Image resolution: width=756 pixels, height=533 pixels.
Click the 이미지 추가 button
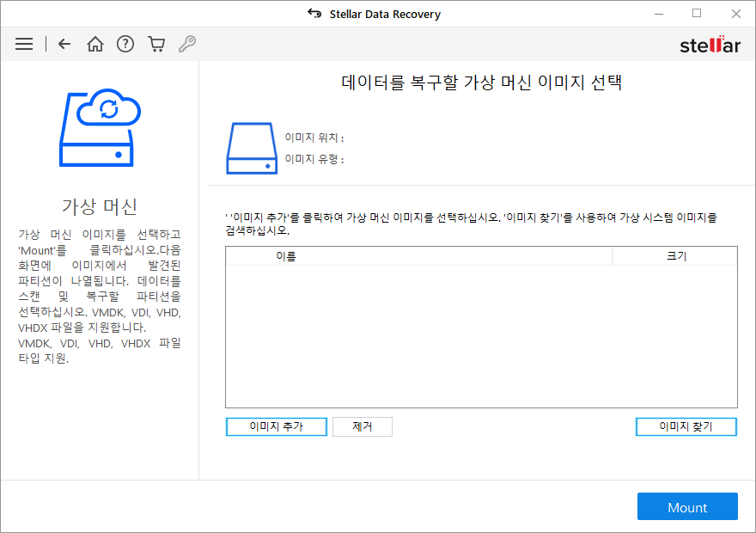(x=277, y=426)
